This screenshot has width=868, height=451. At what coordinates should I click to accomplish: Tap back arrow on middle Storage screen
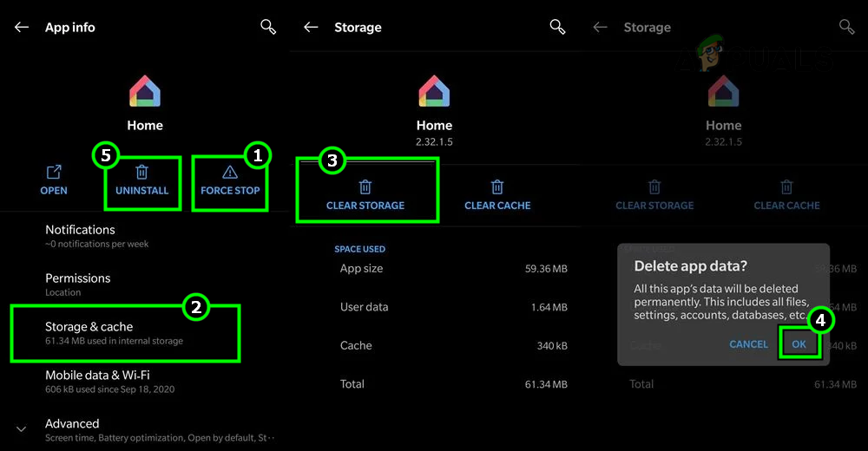311,28
